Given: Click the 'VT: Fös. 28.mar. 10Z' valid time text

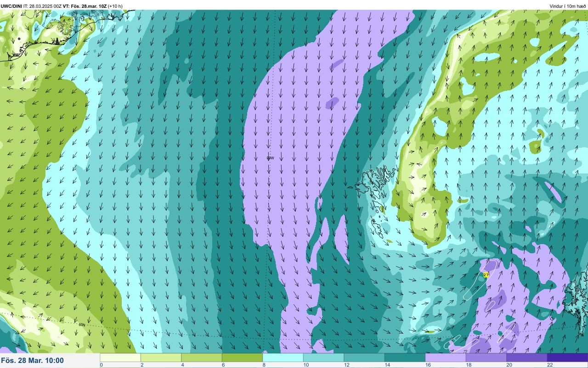Looking at the screenshot, I should point(85,6).
